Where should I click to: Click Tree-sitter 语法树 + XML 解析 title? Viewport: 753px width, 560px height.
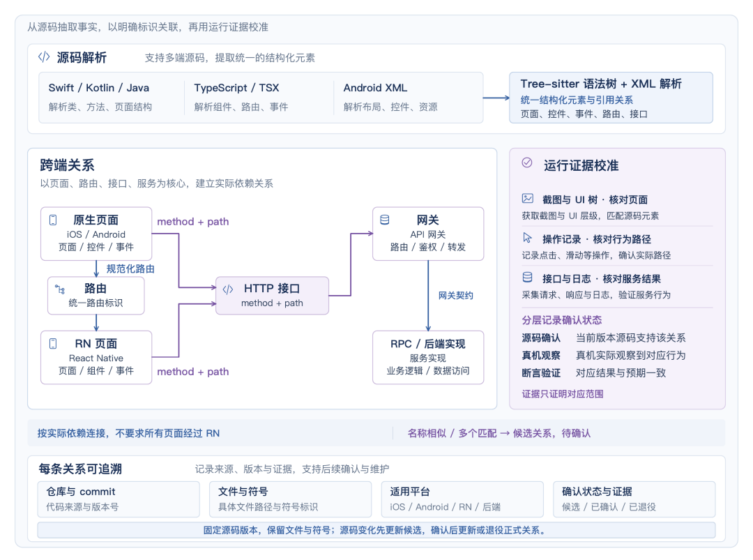click(x=601, y=84)
